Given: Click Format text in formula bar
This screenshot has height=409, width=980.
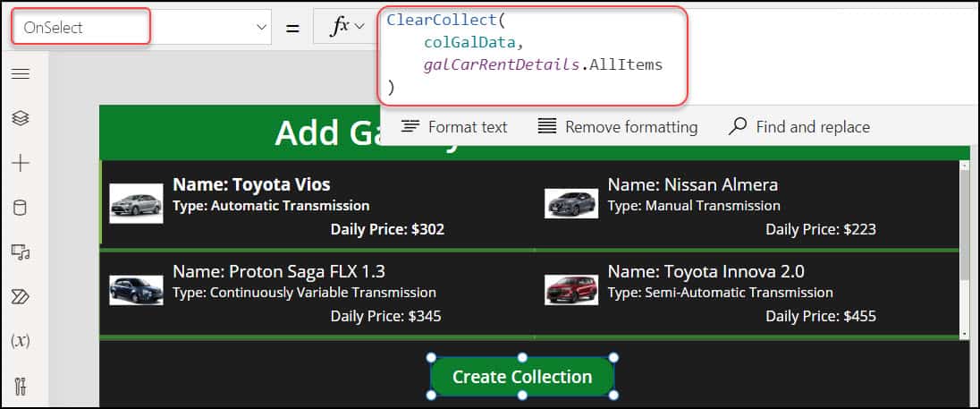Looking at the screenshot, I should point(453,127).
